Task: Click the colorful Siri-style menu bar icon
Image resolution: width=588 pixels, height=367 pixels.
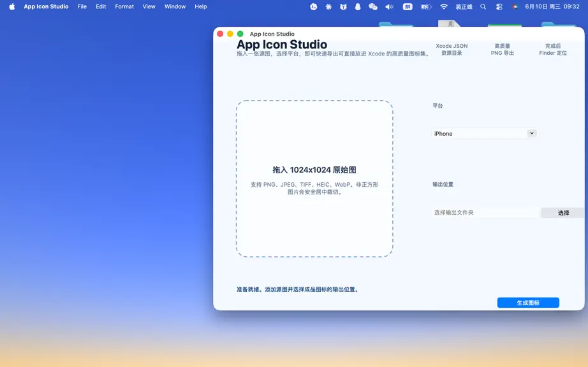Action: pyautogui.click(x=515, y=6)
